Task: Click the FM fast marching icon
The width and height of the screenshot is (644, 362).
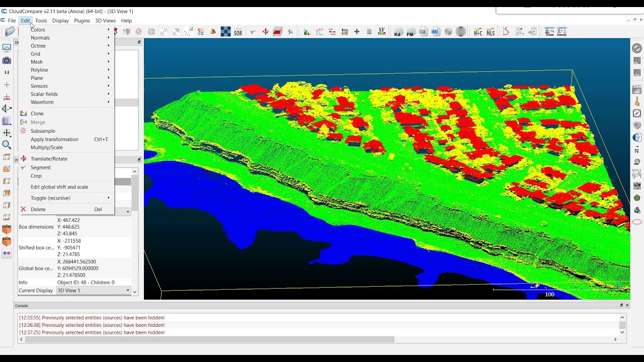Action: click(411, 32)
